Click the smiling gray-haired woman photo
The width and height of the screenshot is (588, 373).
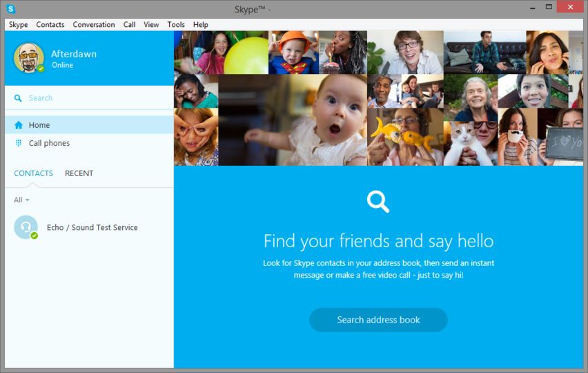coord(471,97)
